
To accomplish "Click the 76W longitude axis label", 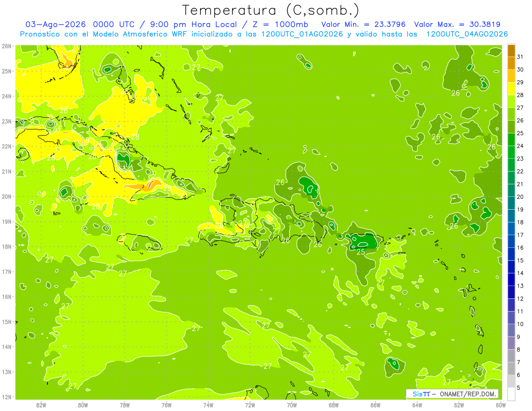I will [167, 405].
